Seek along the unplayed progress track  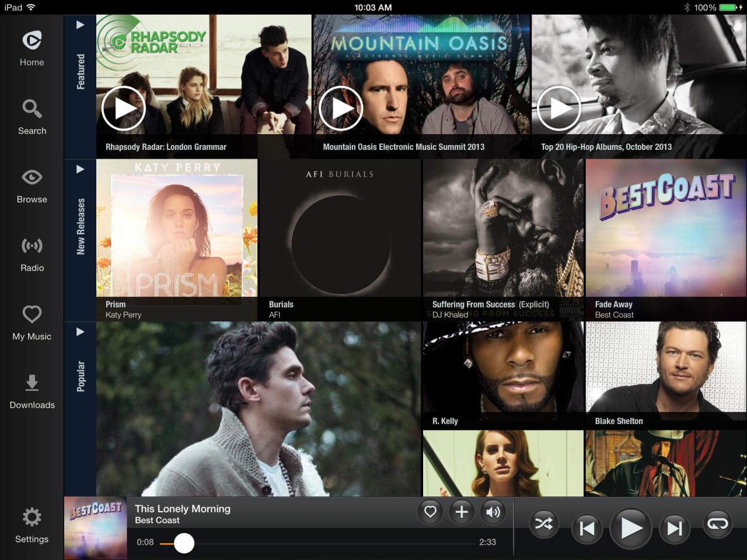(x=334, y=543)
